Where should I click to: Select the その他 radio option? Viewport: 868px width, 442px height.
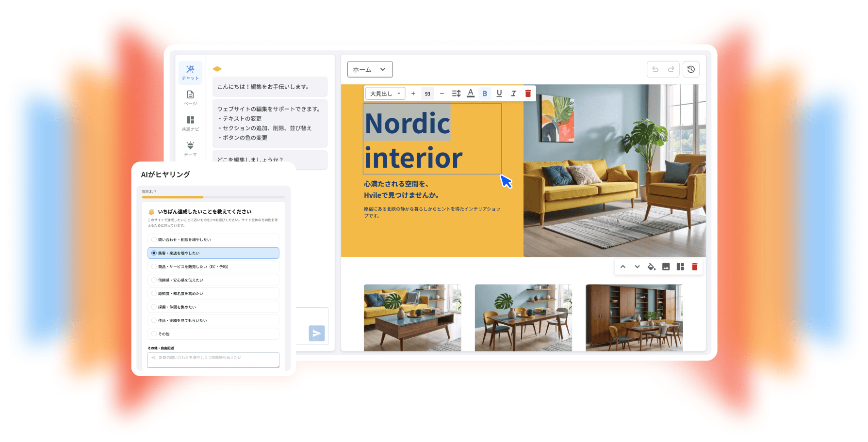[213, 334]
